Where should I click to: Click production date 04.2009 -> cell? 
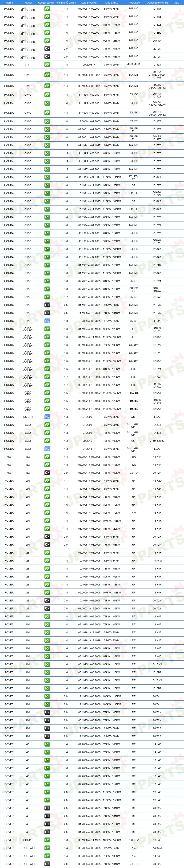(89, 417)
